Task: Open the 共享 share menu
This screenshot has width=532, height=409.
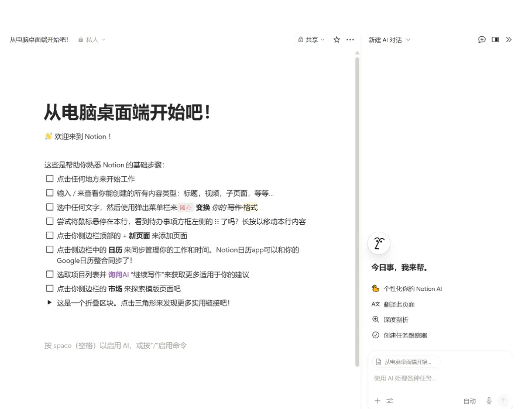Action: [x=311, y=40]
